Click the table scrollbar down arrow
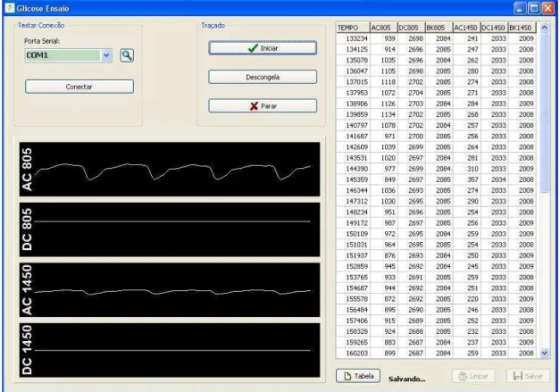Viewport: 560px width, 392px height. [x=544, y=353]
